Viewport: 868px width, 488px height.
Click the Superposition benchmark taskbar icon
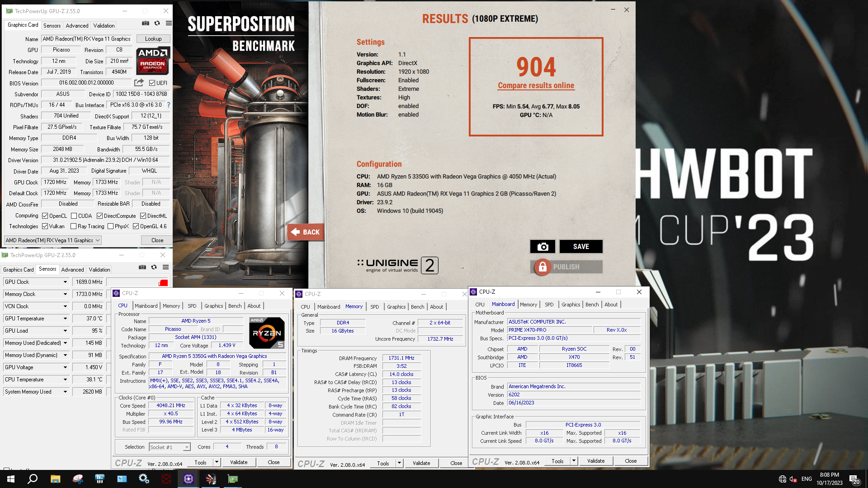coord(211,479)
